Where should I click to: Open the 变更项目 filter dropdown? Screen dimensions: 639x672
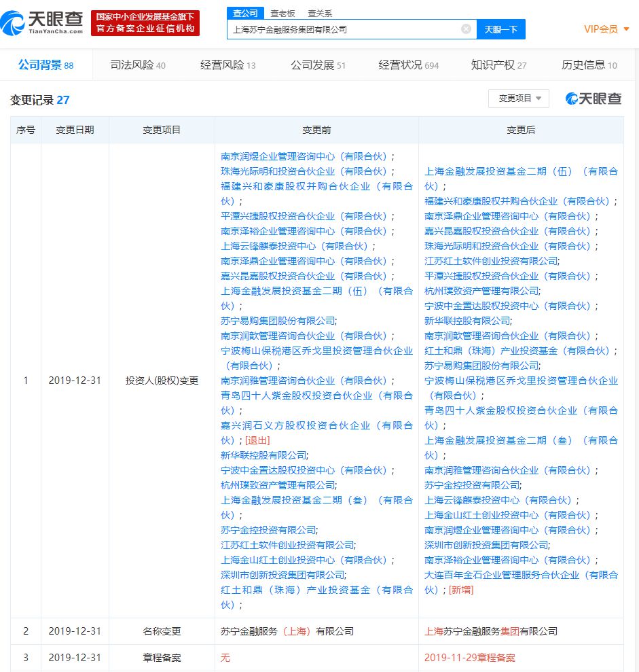coord(519,99)
